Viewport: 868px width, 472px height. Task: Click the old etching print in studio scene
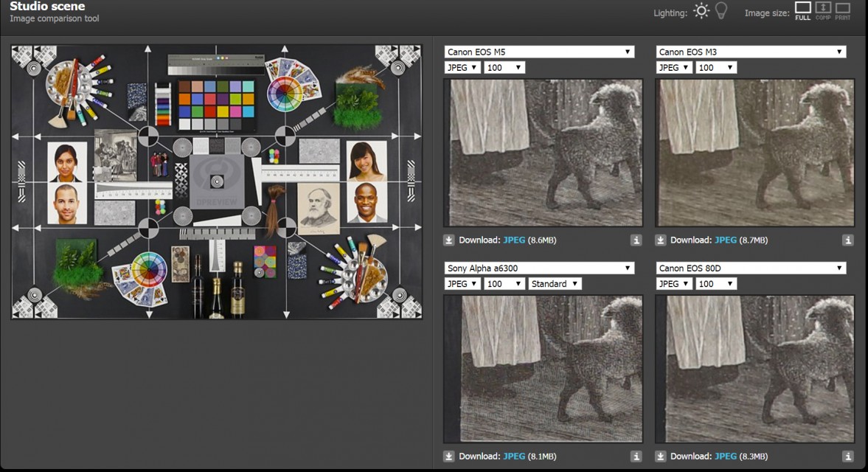click(x=115, y=155)
